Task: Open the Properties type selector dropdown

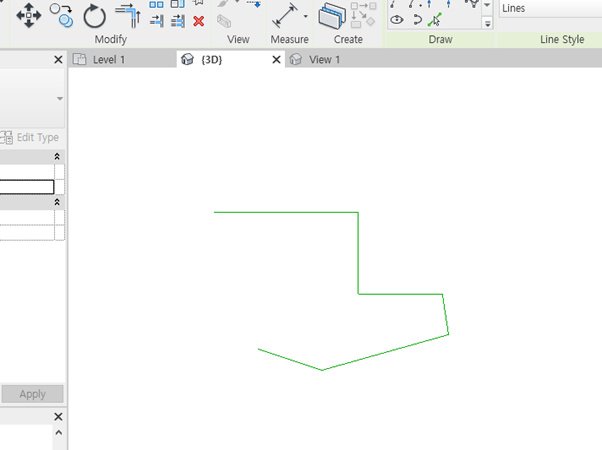Action: coord(60,99)
